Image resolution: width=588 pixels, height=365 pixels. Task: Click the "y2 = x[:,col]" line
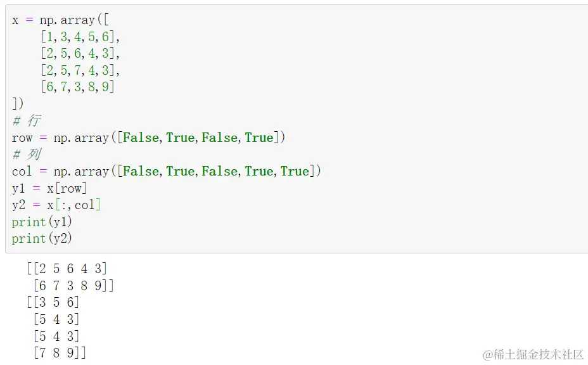56,205
